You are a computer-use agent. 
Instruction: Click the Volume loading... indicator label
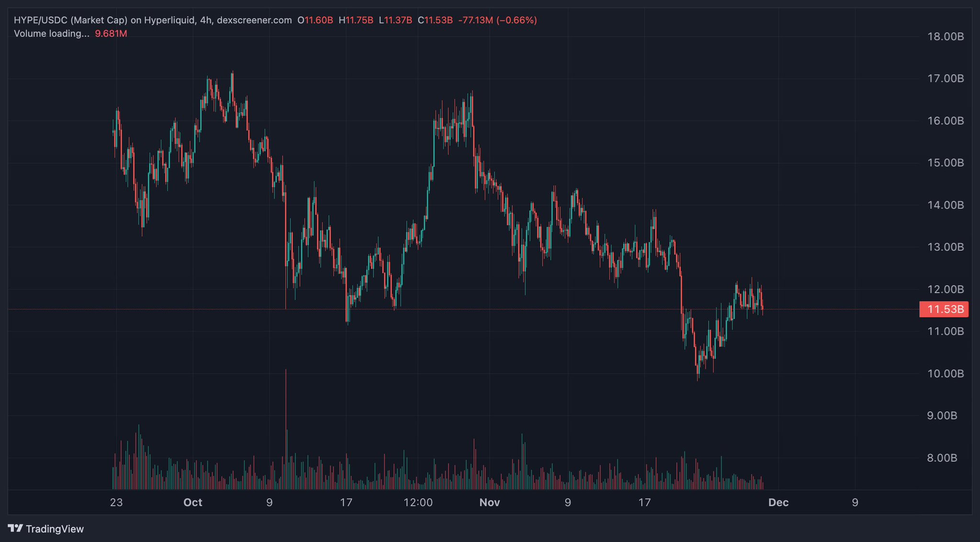click(x=51, y=33)
